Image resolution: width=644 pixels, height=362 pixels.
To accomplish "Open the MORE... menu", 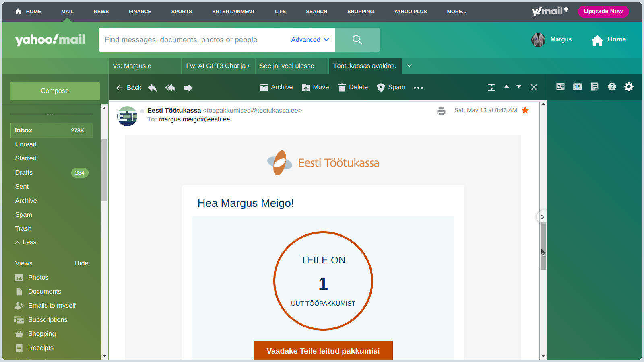I will point(456,12).
